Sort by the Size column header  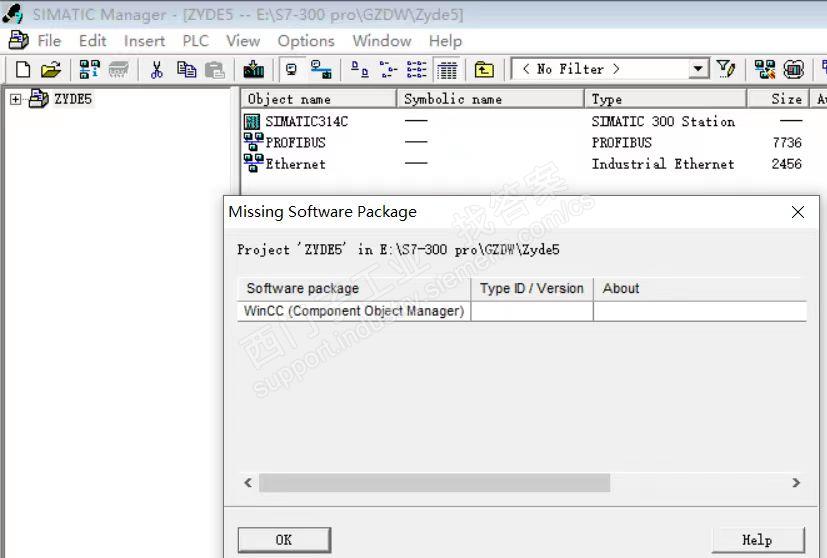(778, 99)
